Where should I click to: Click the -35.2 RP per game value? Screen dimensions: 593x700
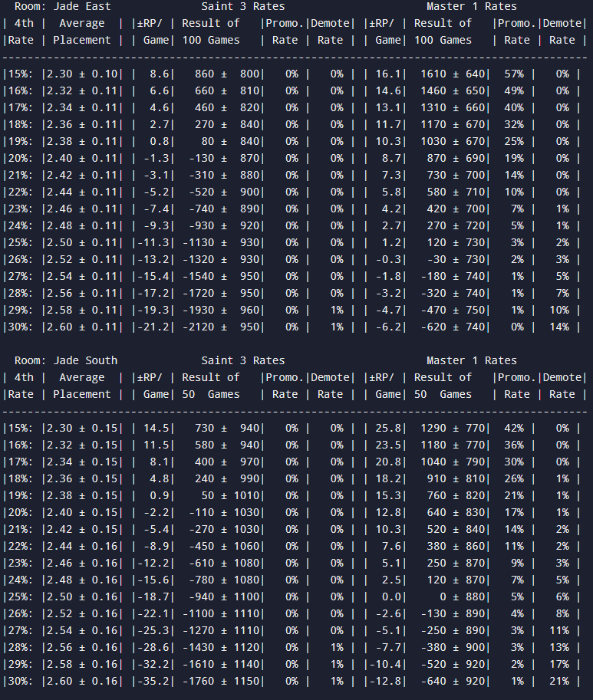pyautogui.click(x=153, y=682)
